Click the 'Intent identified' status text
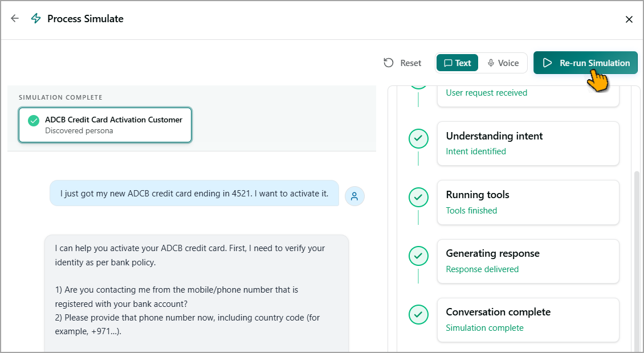 pyautogui.click(x=476, y=151)
